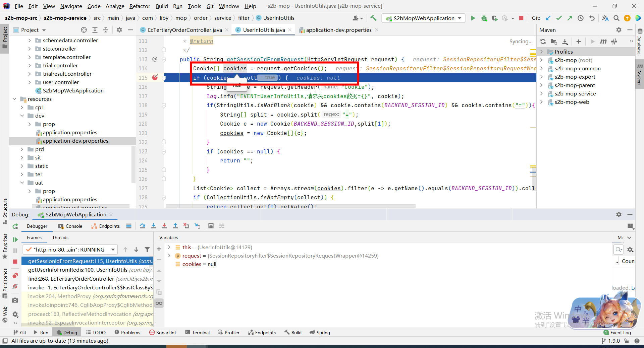
Task: Switch to the application-dev.properties editor tab
Action: point(337,30)
